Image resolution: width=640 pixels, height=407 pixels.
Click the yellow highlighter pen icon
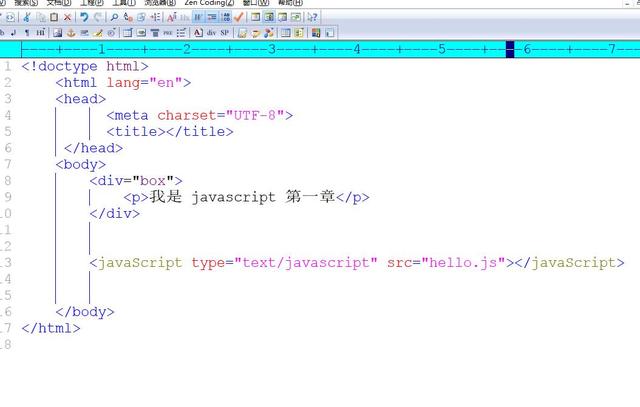coord(98,33)
